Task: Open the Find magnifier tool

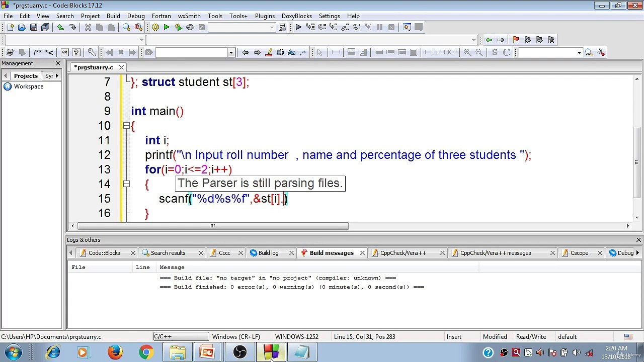Action: (127, 27)
